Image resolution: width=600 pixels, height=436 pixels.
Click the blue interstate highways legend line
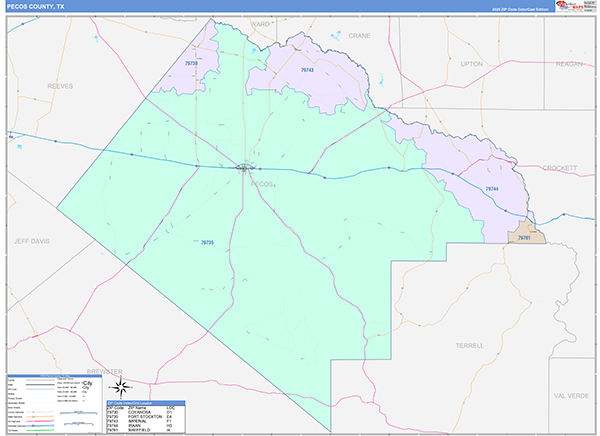[x=40, y=426]
